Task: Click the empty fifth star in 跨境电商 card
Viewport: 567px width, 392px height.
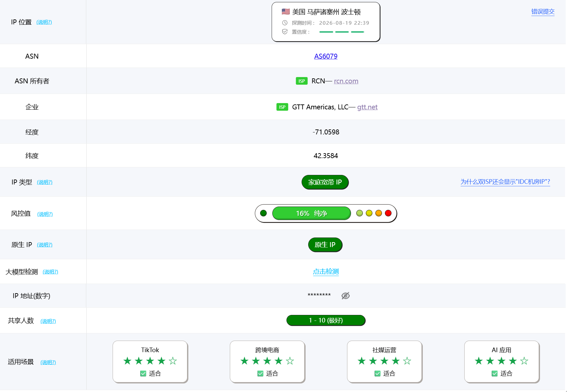Action: pos(290,361)
